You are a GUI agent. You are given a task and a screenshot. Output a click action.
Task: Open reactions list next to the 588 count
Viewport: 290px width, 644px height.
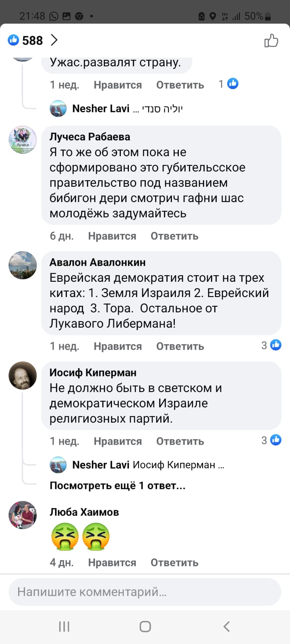pyautogui.click(x=54, y=40)
